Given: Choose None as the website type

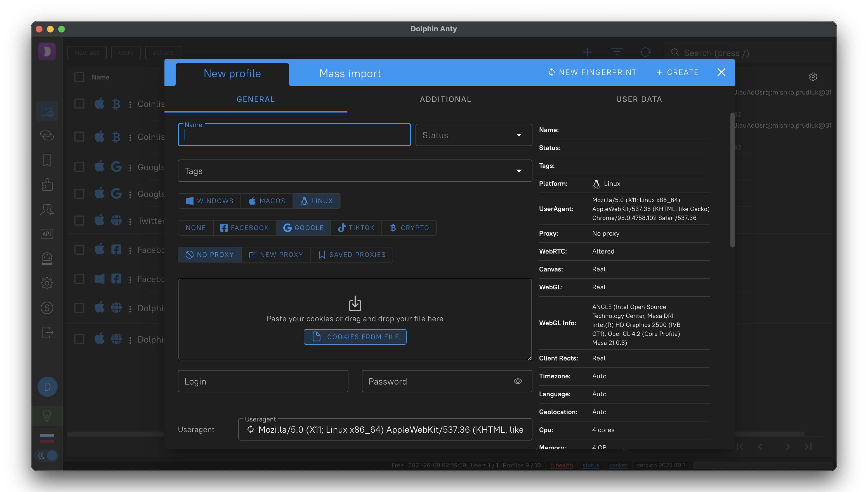Looking at the screenshot, I should coord(195,228).
